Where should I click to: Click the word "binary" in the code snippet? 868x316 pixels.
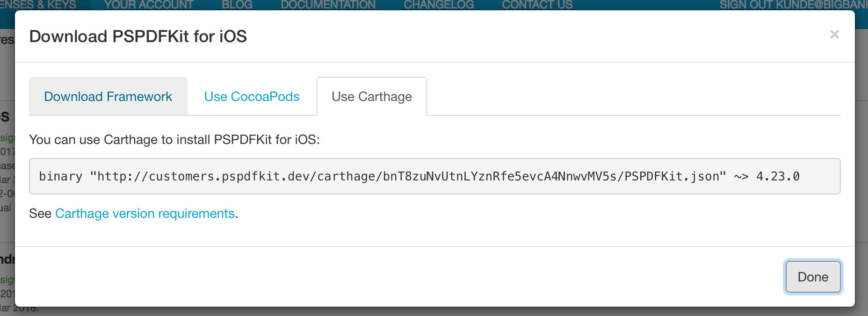[60, 176]
